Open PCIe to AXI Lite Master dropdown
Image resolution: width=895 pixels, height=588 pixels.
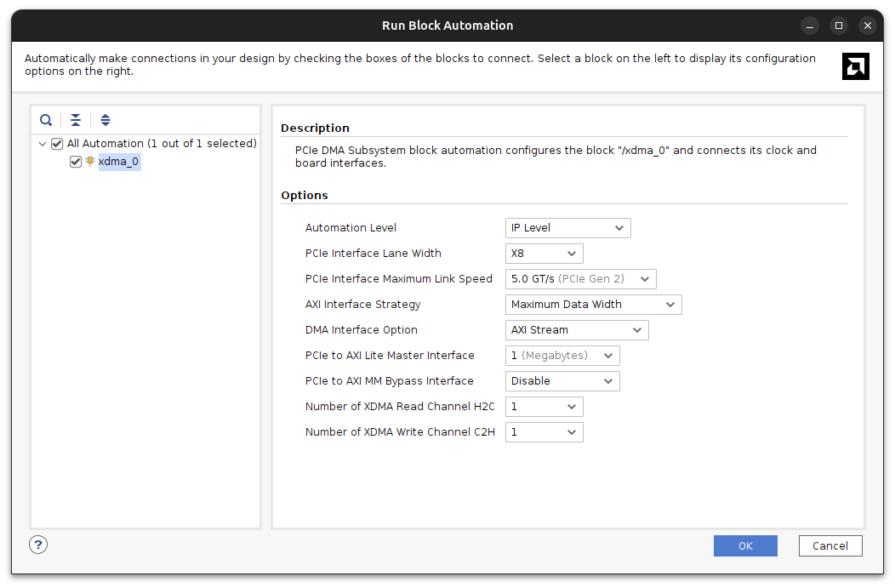[x=562, y=356]
